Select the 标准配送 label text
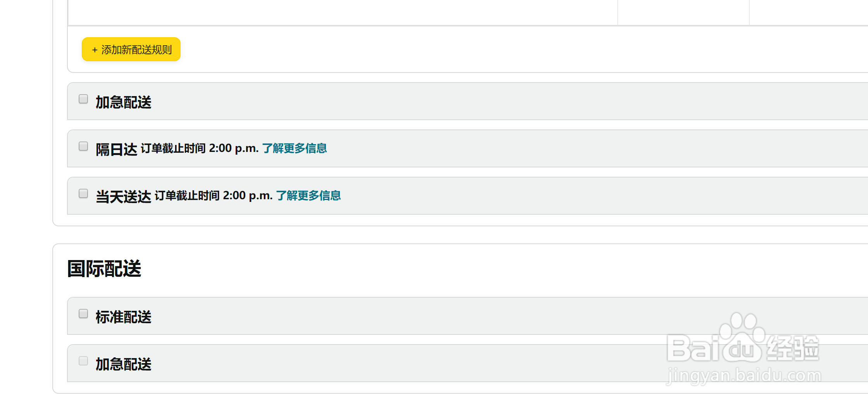 tap(123, 317)
